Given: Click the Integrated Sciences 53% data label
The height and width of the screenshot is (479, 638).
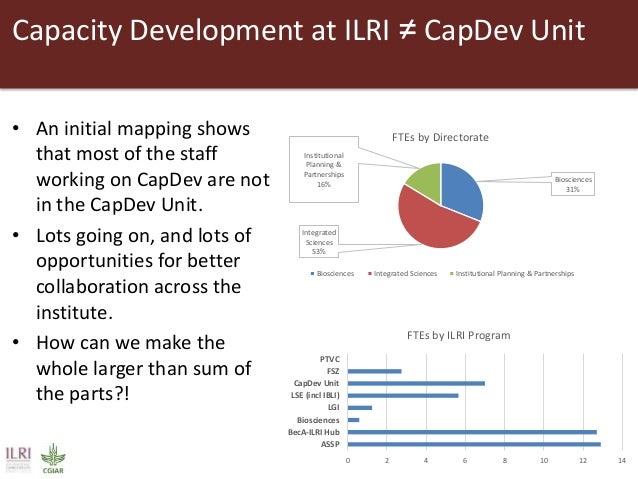Looking at the screenshot, I should (x=319, y=242).
